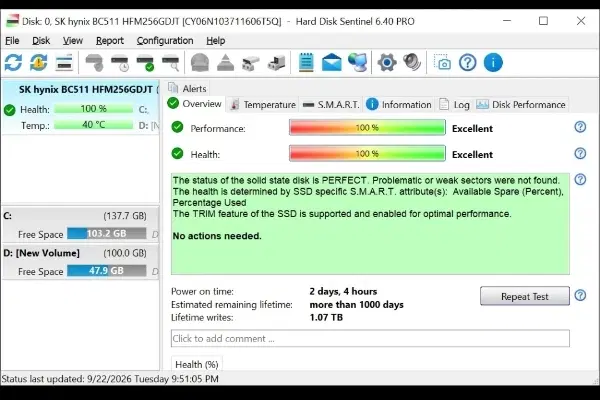The height and width of the screenshot is (400, 600).
Task: Open the View menu
Action: click(x=73, y=41)
